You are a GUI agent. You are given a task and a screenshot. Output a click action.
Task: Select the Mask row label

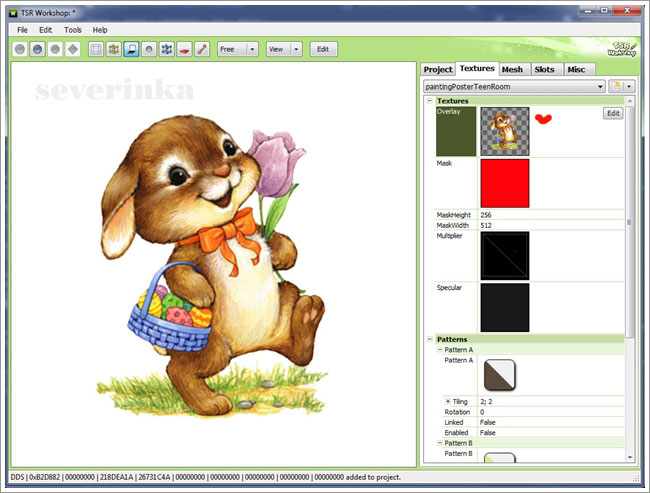(444, 163)
